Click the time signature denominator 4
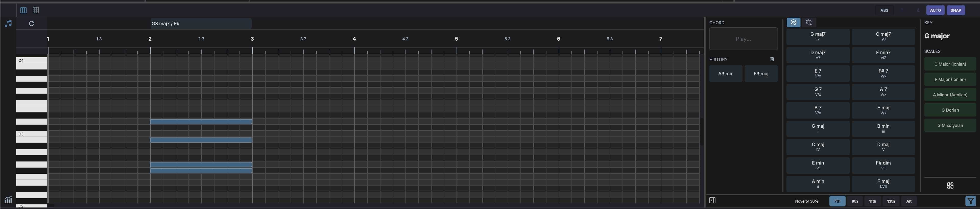 918,10
